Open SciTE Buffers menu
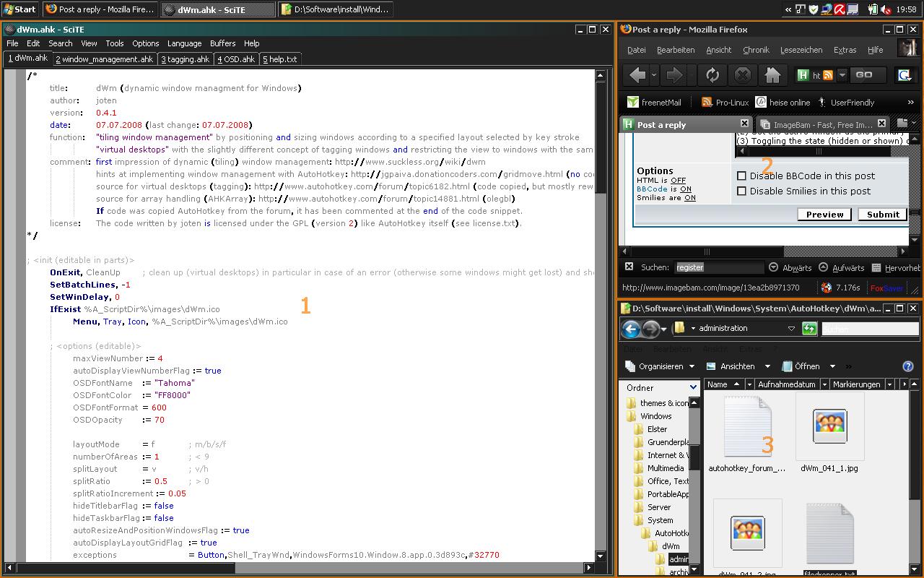Viewport: 924px width, 578px height. click(x=223, y=43)
